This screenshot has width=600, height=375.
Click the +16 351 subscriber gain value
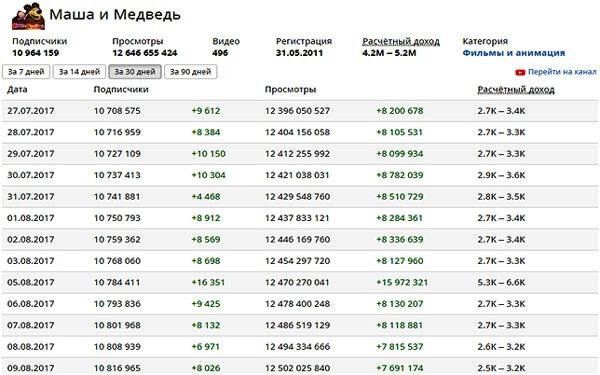click(x=208, y=282)
